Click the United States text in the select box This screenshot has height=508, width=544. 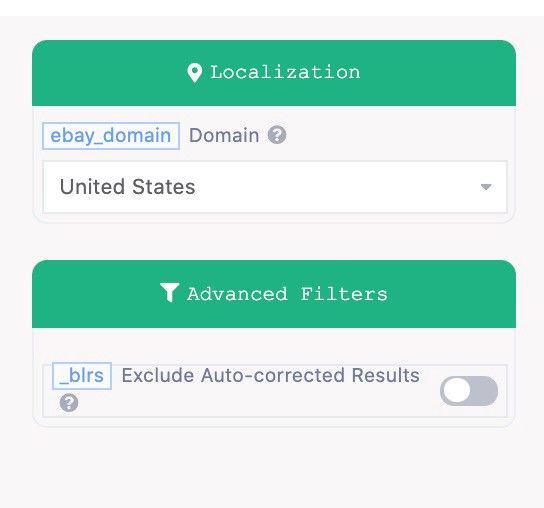(127, 187)
